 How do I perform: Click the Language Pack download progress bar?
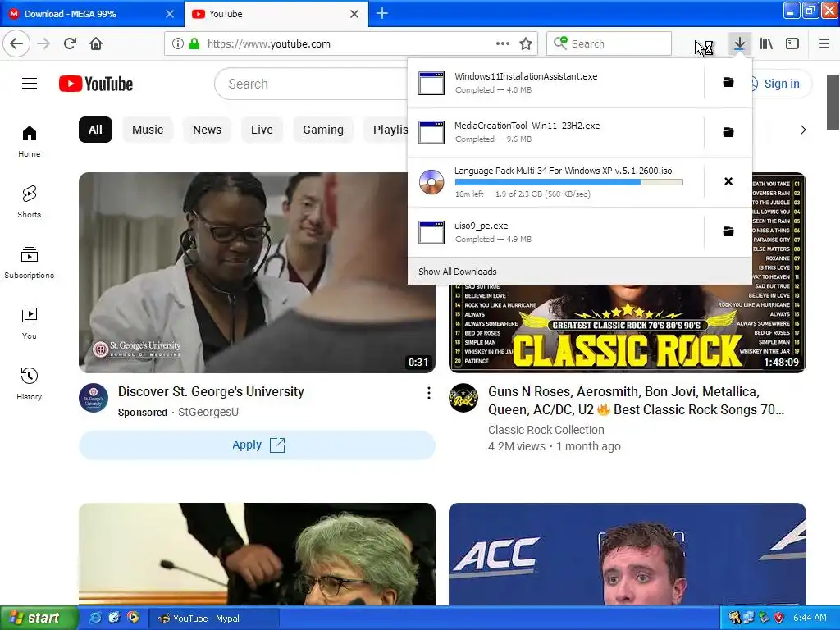569,182
